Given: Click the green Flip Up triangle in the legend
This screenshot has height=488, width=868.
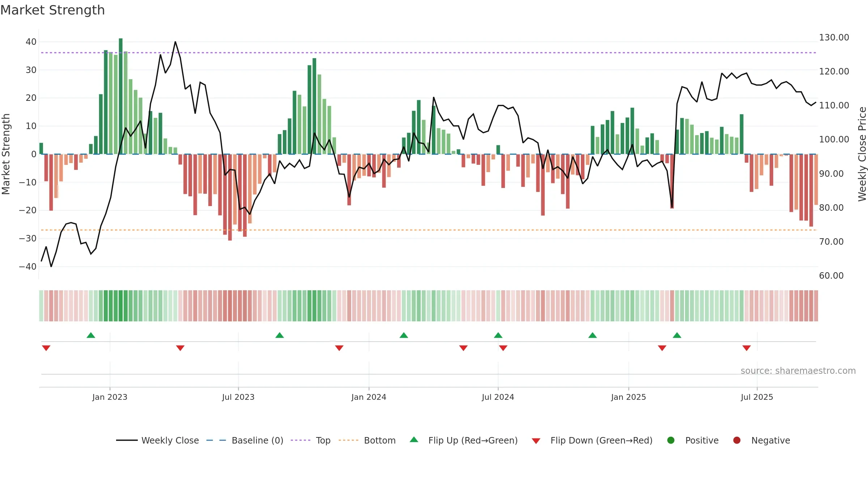Looking at the screenshot, I should tap(414, 440).
